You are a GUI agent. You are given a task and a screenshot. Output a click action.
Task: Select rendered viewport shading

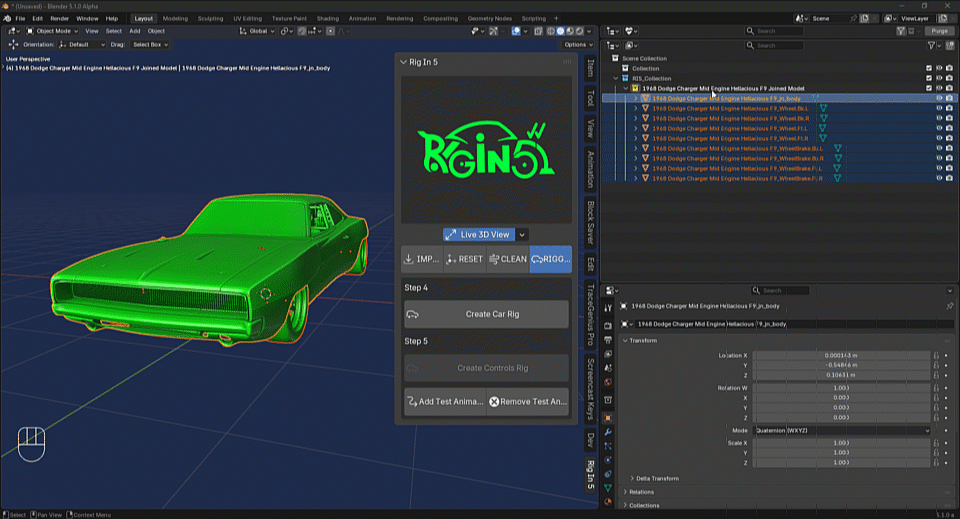tap(579, 31)
